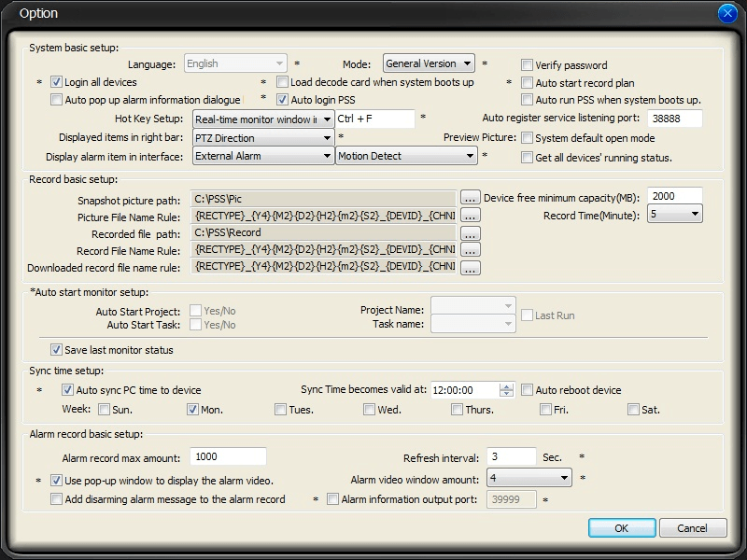Select the listening port field showing 38888
747x560 pixels.
click(x=674, y=119)
